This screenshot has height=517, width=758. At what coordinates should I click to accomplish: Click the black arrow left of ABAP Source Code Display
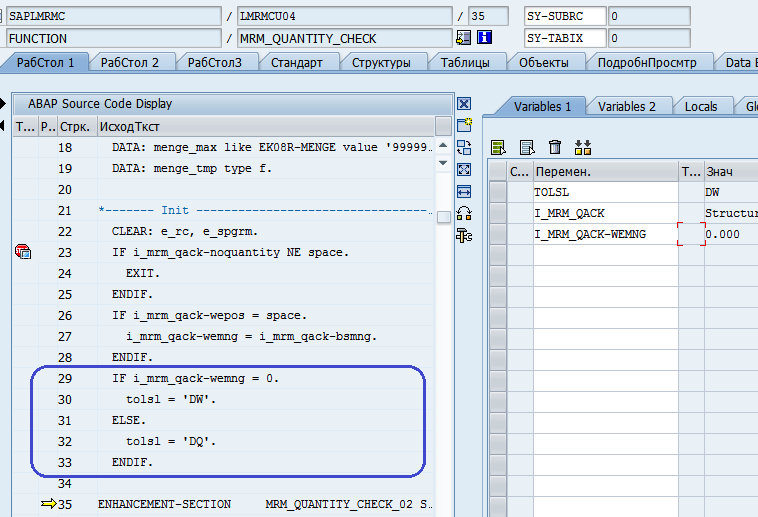pyautogui.click(x=3, y=104)
